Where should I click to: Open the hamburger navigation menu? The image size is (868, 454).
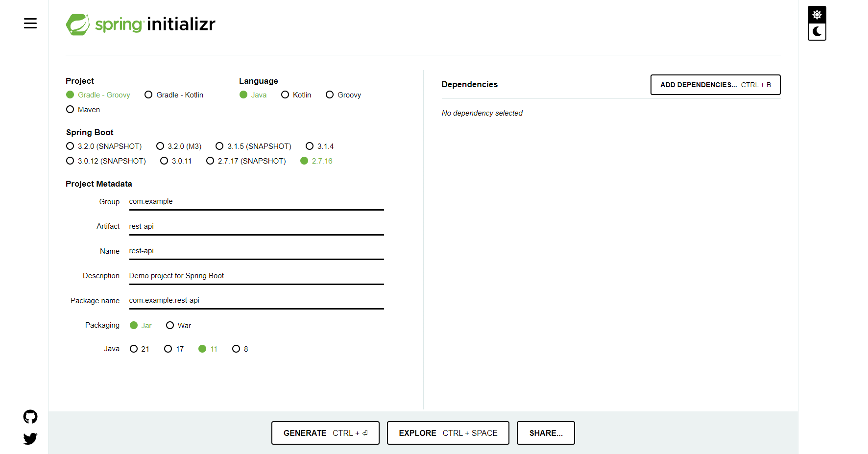pos(30,24)
